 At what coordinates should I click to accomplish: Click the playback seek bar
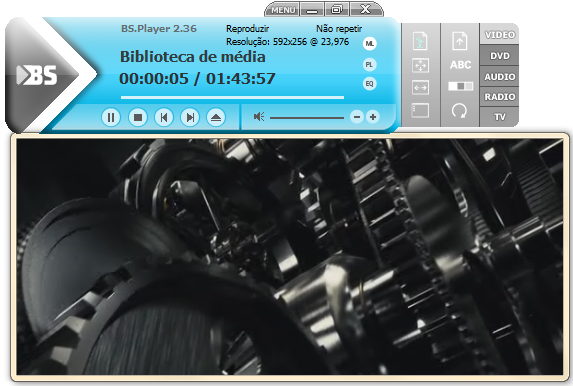232,98
